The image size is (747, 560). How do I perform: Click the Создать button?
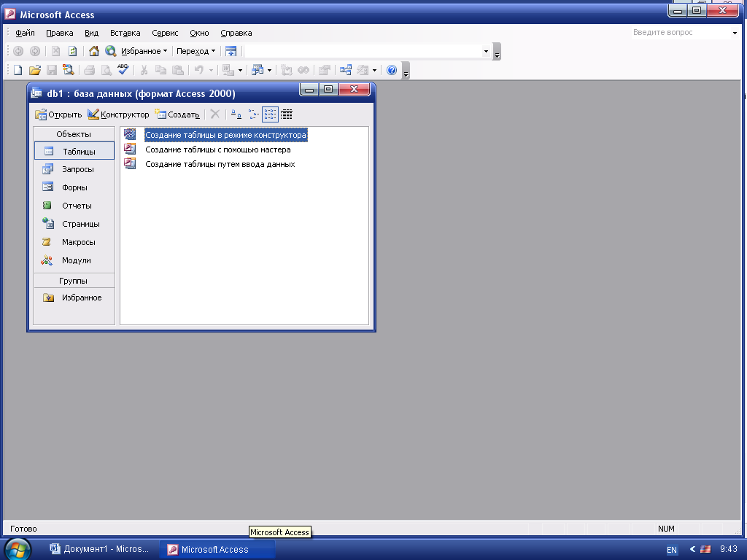tap(177, 114)
